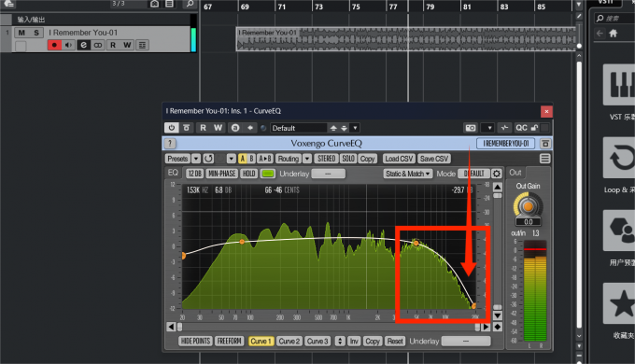Viewport: 635px width, 364px height.
Task: Click the Default preset name field
Action: pyautogui.click(x=299, y=128)
